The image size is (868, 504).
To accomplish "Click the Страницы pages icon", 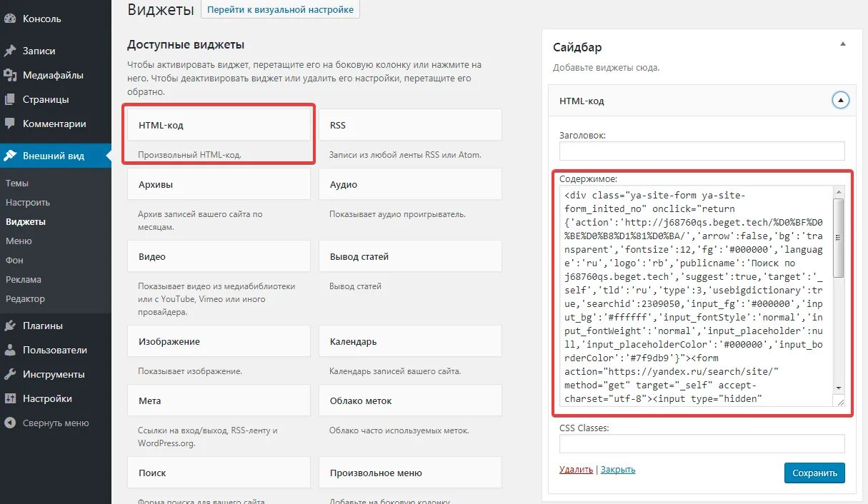I will pos(10,99).
